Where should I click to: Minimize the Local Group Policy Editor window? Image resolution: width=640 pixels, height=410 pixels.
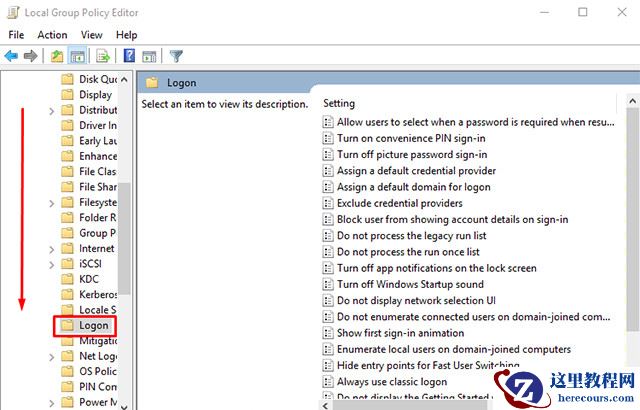(544, 12)
